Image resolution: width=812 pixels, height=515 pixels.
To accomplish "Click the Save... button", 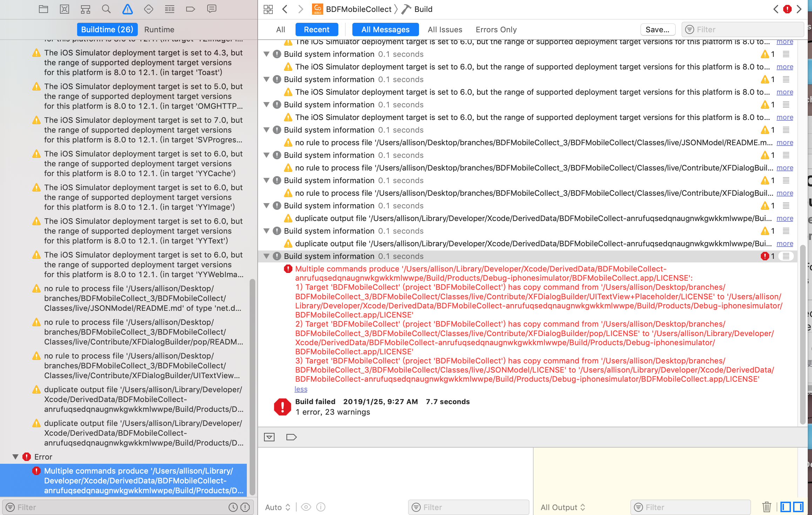I will coord(658,29).
